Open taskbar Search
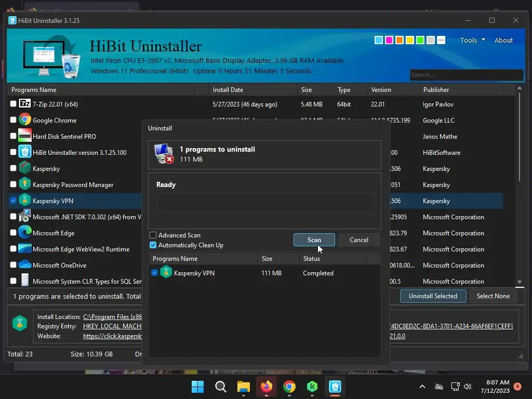This screenshot has height=399, width=532. click(220, 387)
